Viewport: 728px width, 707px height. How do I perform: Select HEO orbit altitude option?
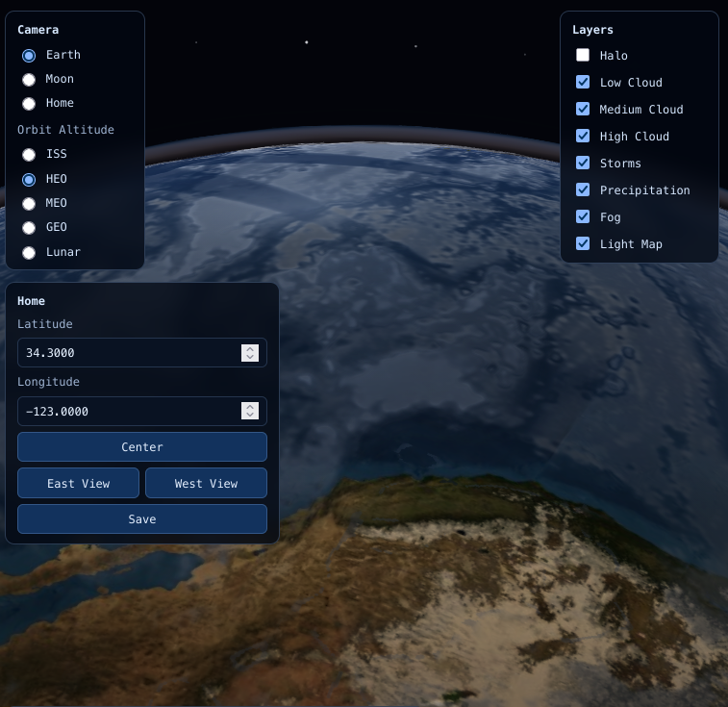point(29,179)
